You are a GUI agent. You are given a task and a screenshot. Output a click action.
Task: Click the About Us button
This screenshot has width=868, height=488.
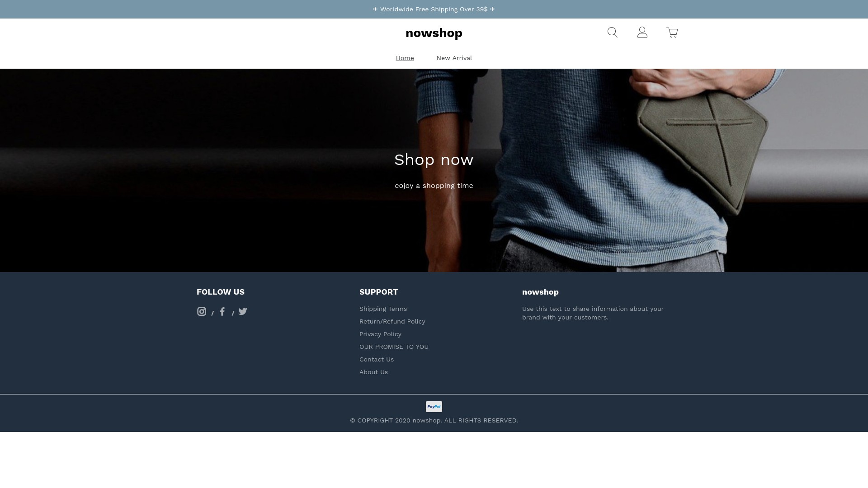pos(373,372)
